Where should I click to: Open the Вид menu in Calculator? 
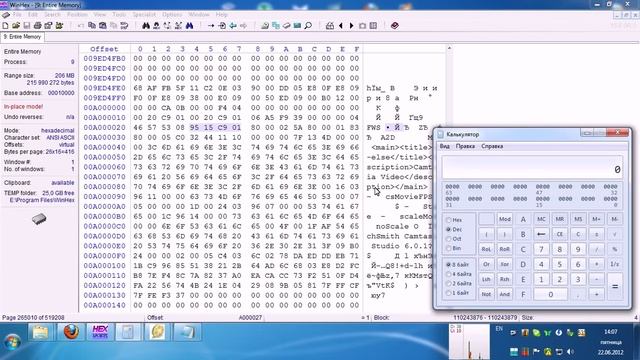point(444,146)
